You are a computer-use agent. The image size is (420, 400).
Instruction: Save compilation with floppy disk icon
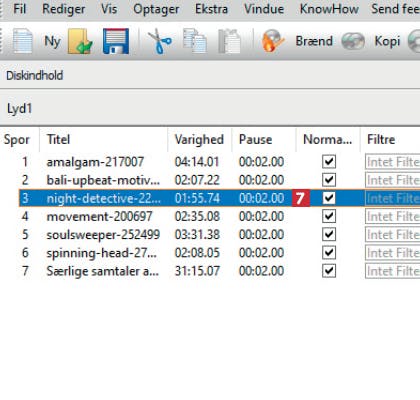pyautogui.click(x=116, y=41)
